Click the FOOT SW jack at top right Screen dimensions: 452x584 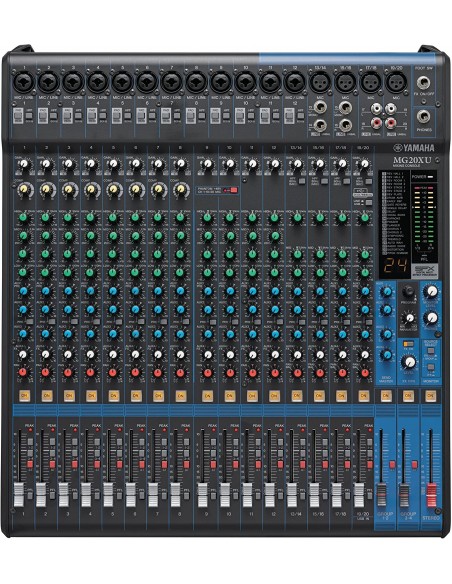pyautogui.click(x=424, y=83)
